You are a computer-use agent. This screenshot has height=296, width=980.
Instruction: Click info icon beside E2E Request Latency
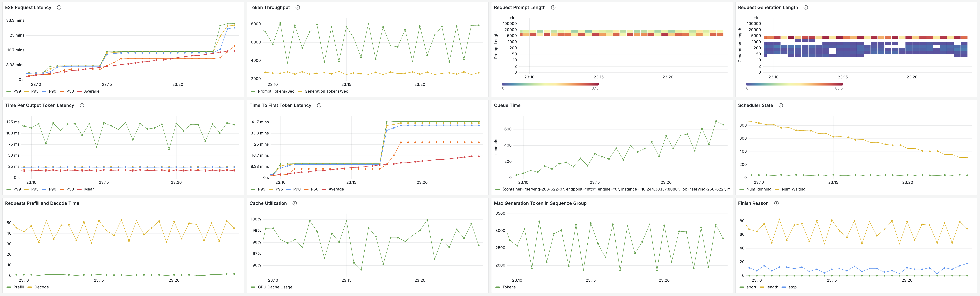(x=59, y=8)
